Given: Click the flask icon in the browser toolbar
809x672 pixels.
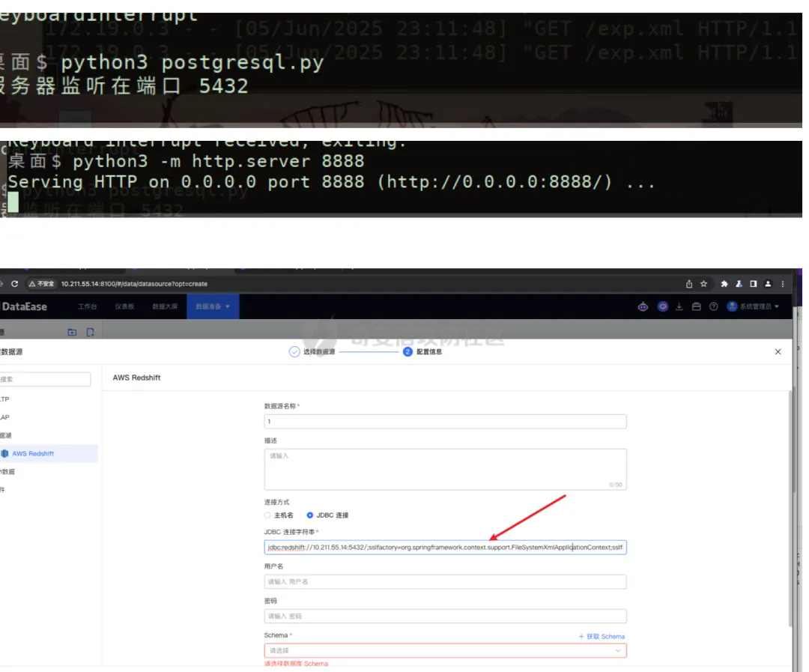Looking at the screenshot, I should pyautogui.click(x=739, y=284).
